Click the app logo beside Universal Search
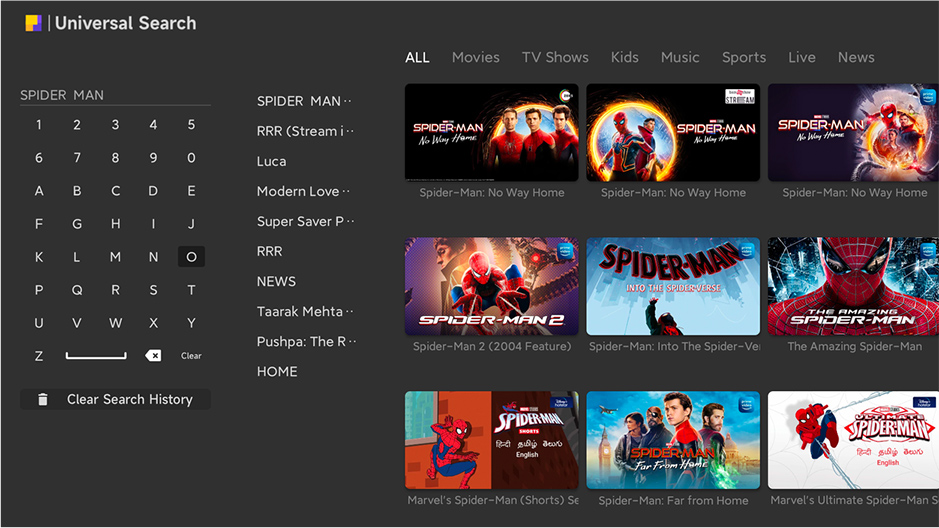Image resolution: width=939 pixels, height=528 pixels. [34, 23]
